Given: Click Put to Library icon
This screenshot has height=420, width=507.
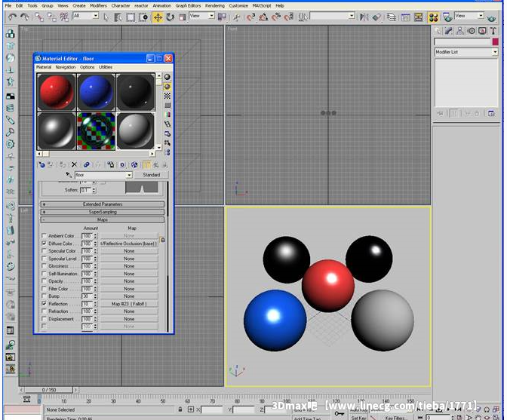Looking at the screenshot, I should click(110, 165).
